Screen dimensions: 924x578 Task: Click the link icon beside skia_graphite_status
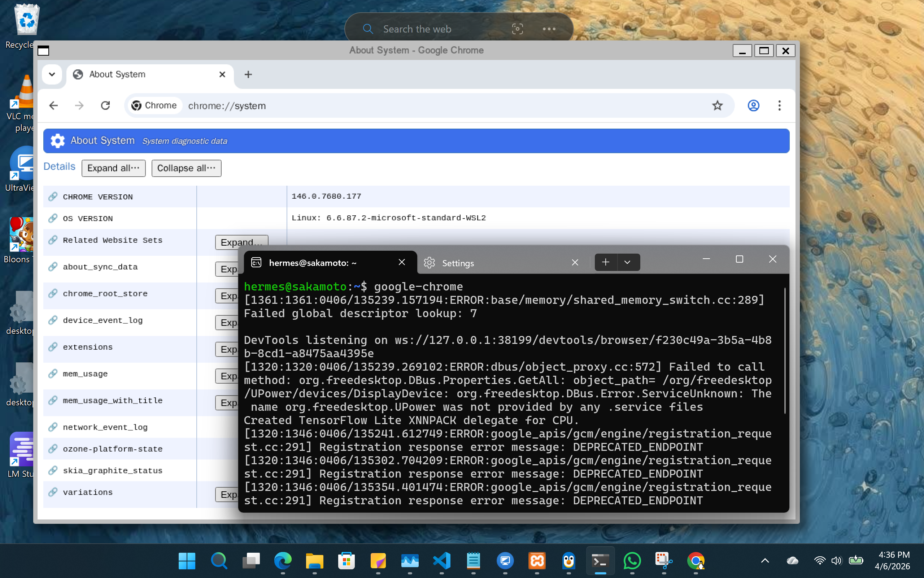click(x=53, y=470)
